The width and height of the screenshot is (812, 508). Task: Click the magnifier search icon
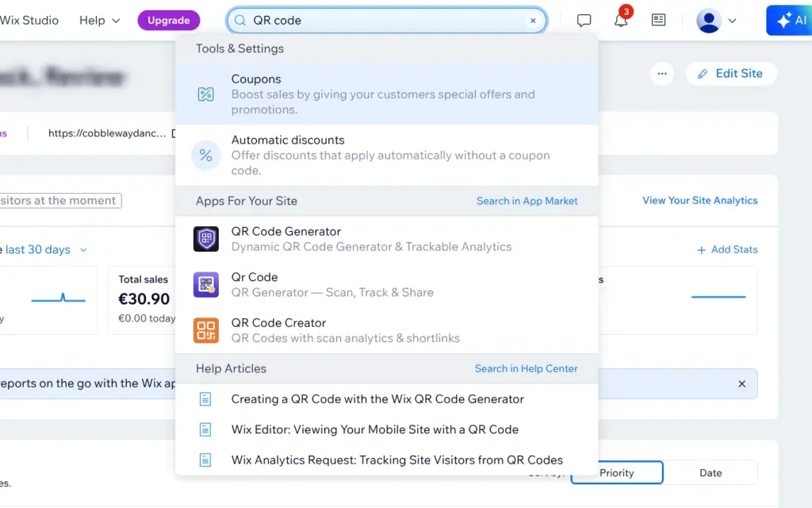[x=239, y=20]
